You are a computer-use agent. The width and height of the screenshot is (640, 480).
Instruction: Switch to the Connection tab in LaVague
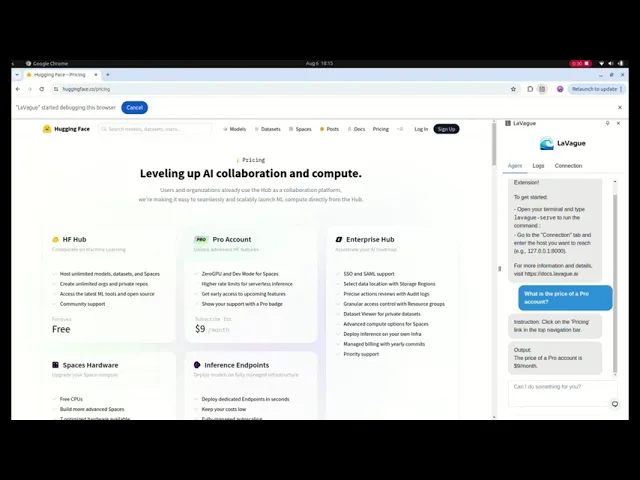pos(568,166)
